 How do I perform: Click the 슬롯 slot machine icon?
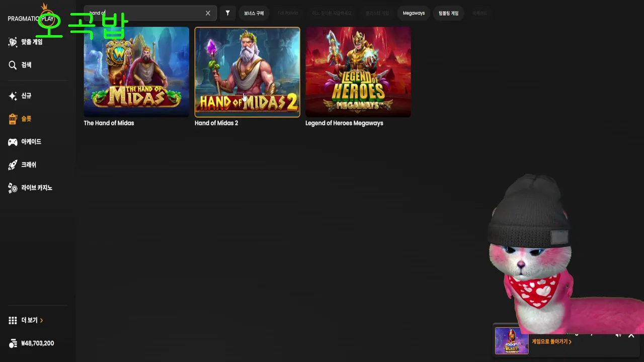pos(13,119)
